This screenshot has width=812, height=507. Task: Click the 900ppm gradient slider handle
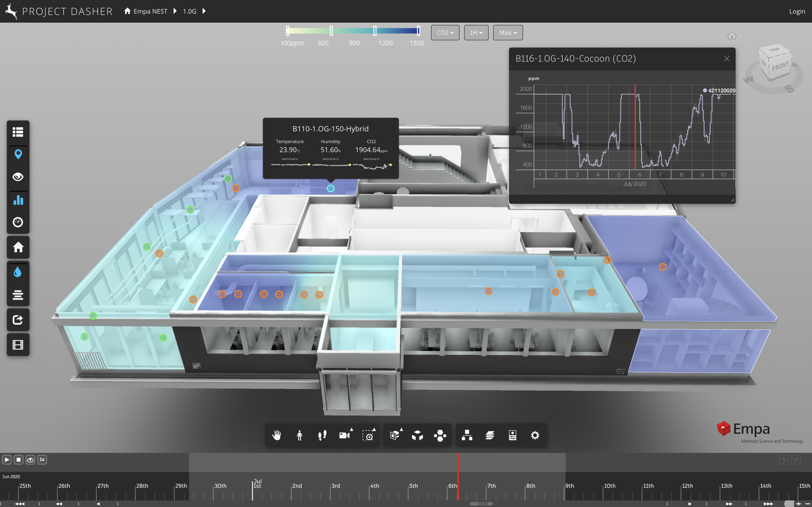(375, 31)
